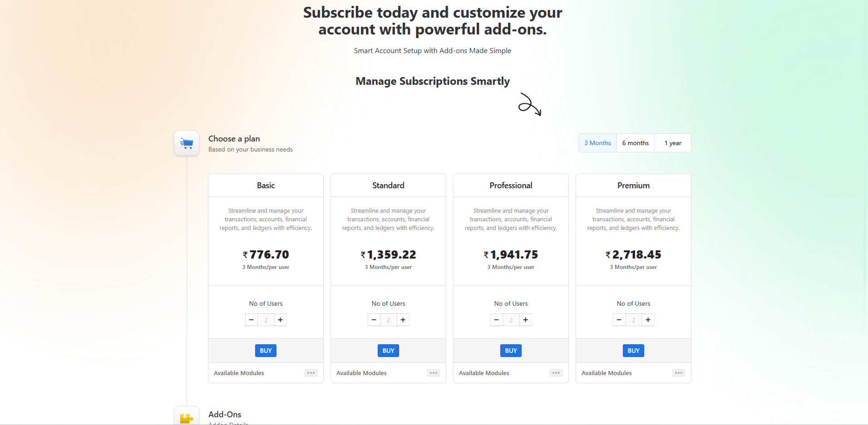Click the Standard plan user count field
Image resolution: width=868 pixels, height=425 pixels.
(x=388, y=320)
